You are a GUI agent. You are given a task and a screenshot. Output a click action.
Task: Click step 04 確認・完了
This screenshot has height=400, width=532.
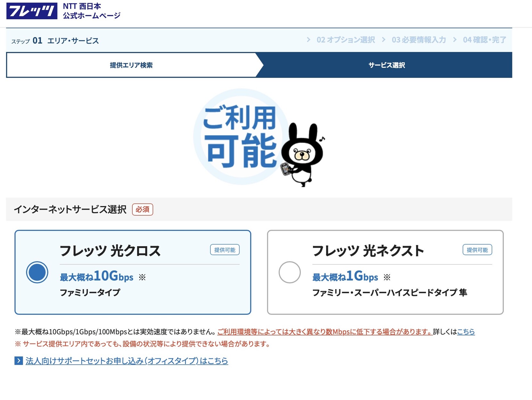point(485,40)
